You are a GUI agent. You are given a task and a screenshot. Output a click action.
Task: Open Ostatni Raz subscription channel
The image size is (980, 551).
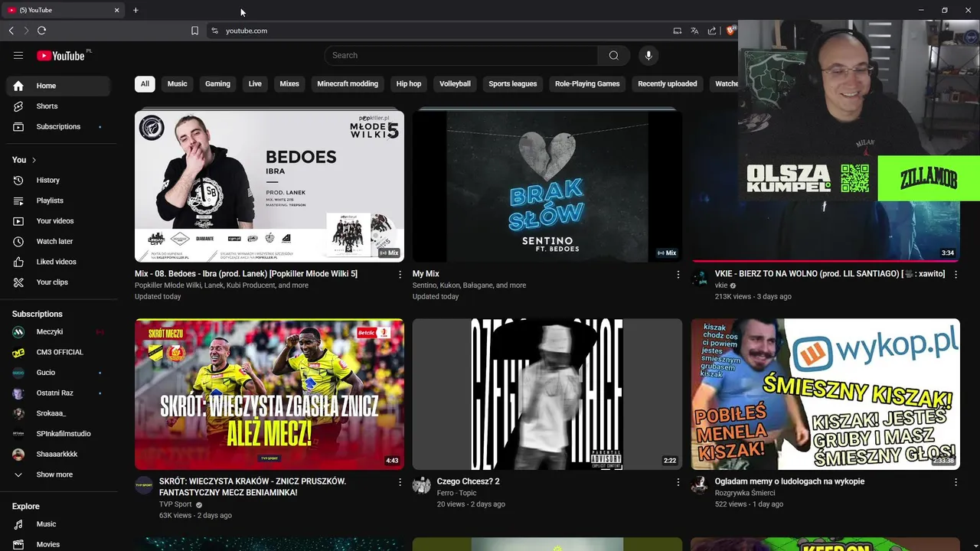(58, 393)
